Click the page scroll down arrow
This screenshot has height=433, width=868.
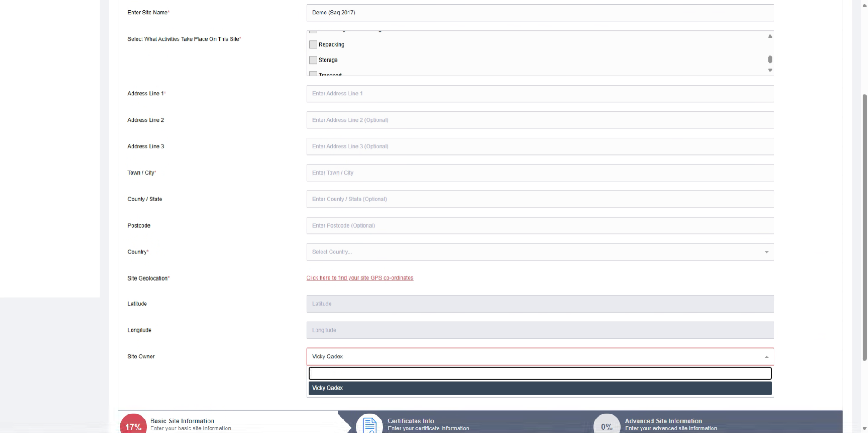click(864, 428)
